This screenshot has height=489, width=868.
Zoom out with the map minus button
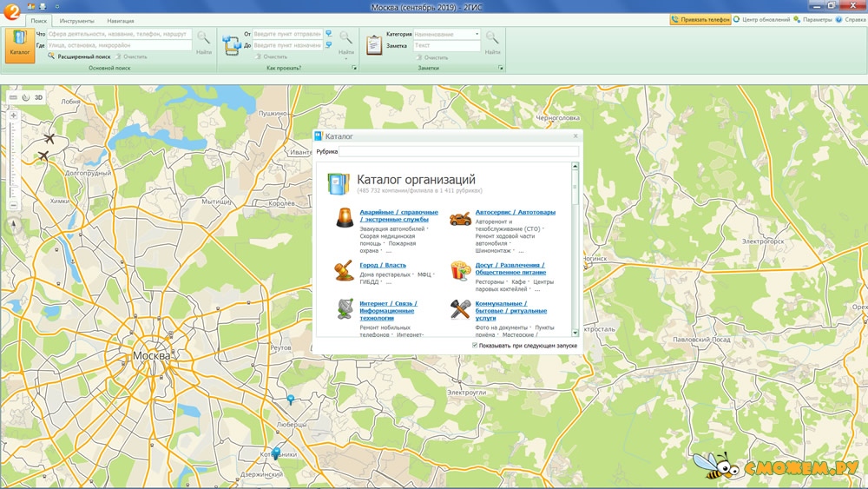tap(13, 206)
